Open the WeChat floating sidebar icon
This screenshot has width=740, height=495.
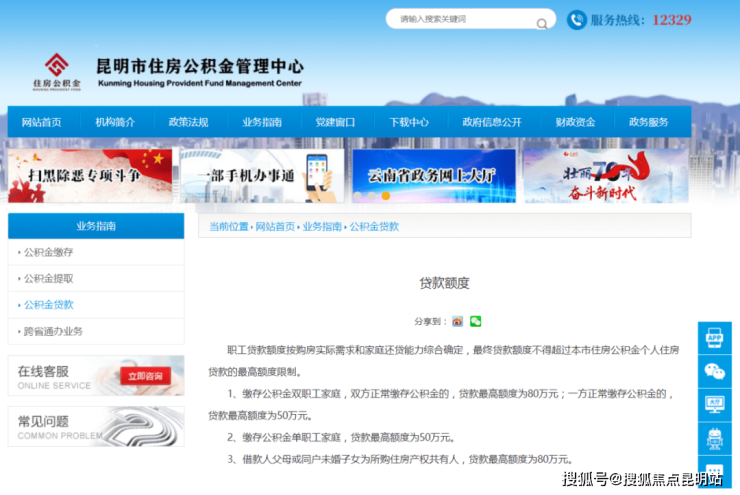click(x=714, y=371)
